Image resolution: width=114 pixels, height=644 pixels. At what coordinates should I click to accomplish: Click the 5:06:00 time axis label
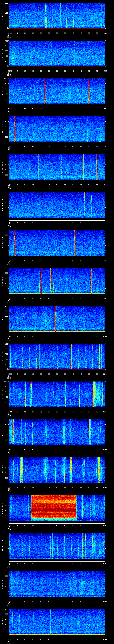tap(9, 223)
